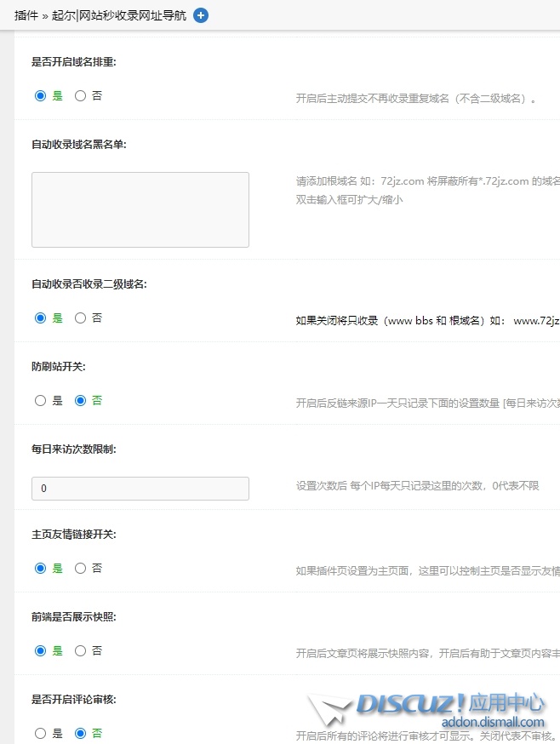Click the 主页友情链接开关 label

[x=73, y=535]
